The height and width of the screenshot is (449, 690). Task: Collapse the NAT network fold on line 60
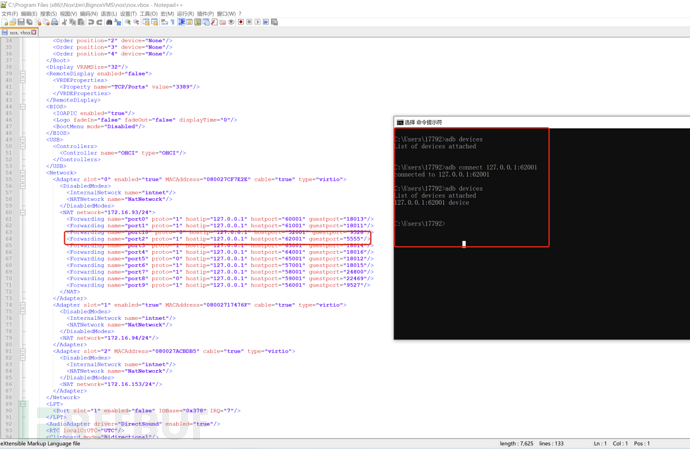click(x=23, y=212)
